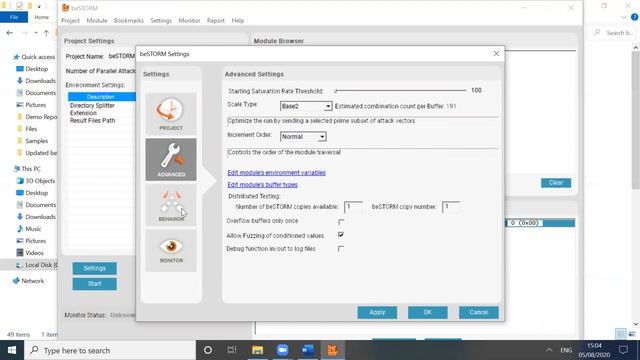Click Settings button in Project Settings panel
The image size is (640, 360).
click(x=94, y=268)
